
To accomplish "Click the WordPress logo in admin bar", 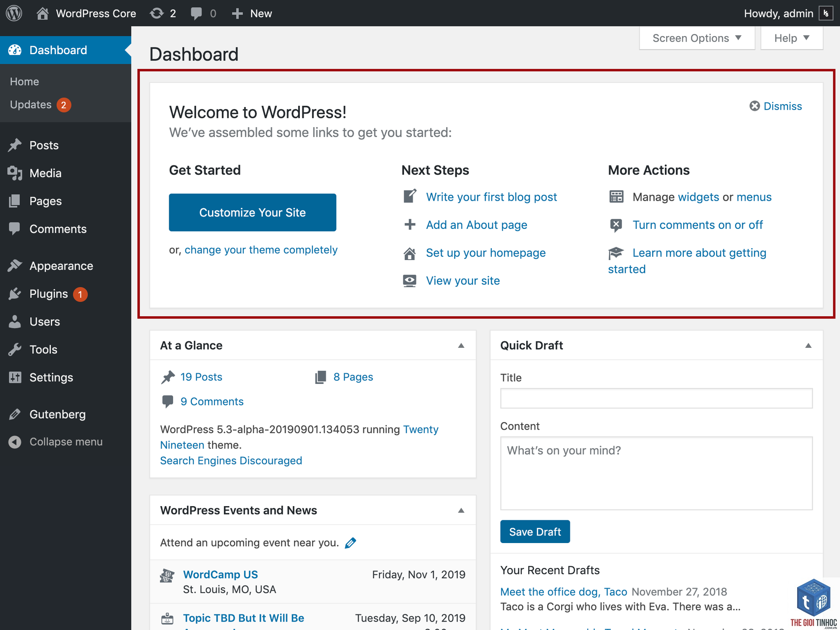I will (x=14, y=13).
